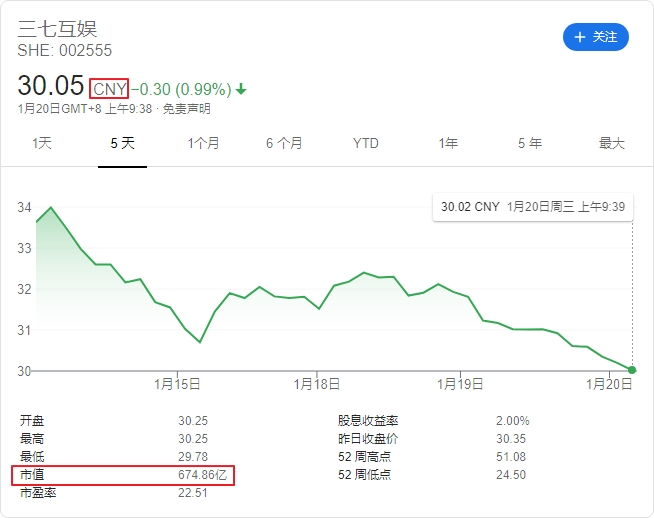The width and height of the screenshot is (654, 518).
Task: Click the 市值 row label
Action: [x=32, y=475]
